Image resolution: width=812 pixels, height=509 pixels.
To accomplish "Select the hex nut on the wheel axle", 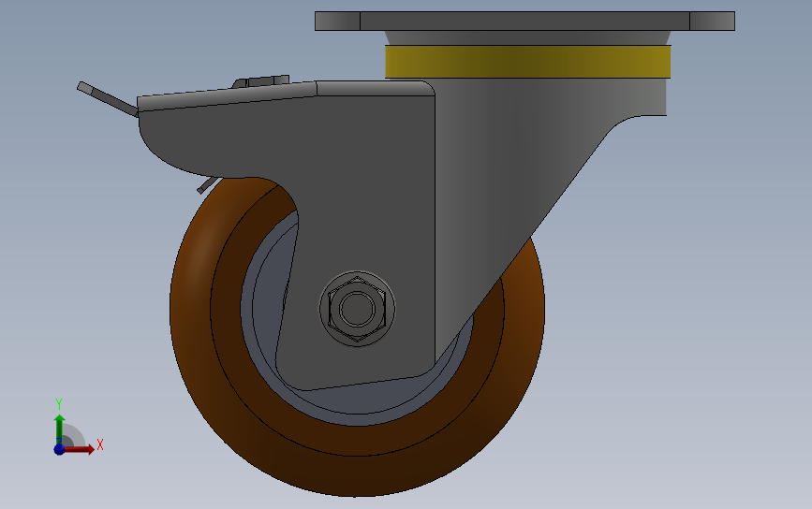I will tap(357, 309).
